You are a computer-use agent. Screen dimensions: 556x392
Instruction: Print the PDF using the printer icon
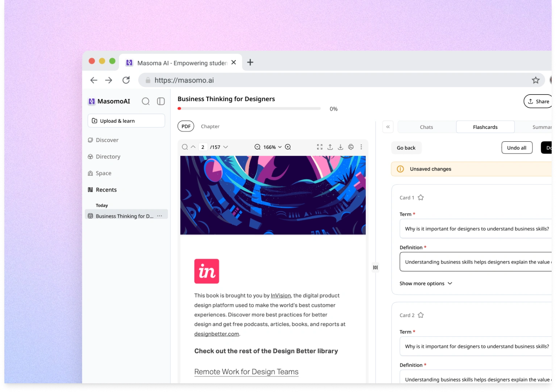tap(351, 147)
